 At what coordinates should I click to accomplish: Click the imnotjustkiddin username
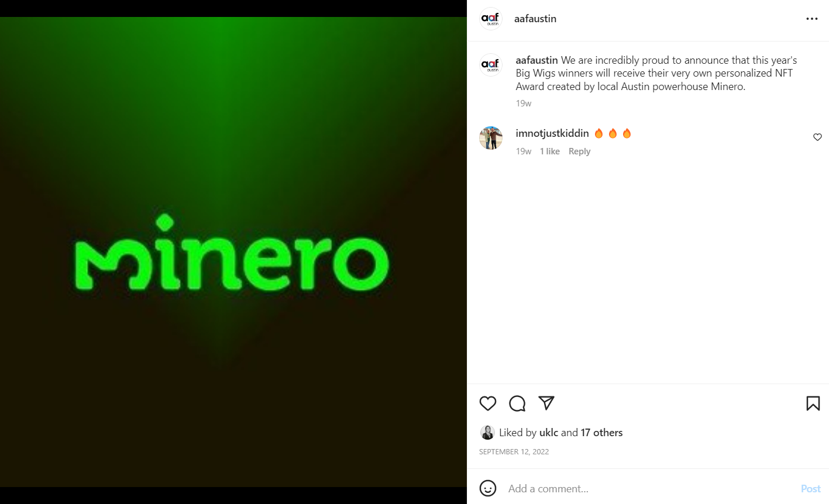pyautogui.click(x=552, y=133)
